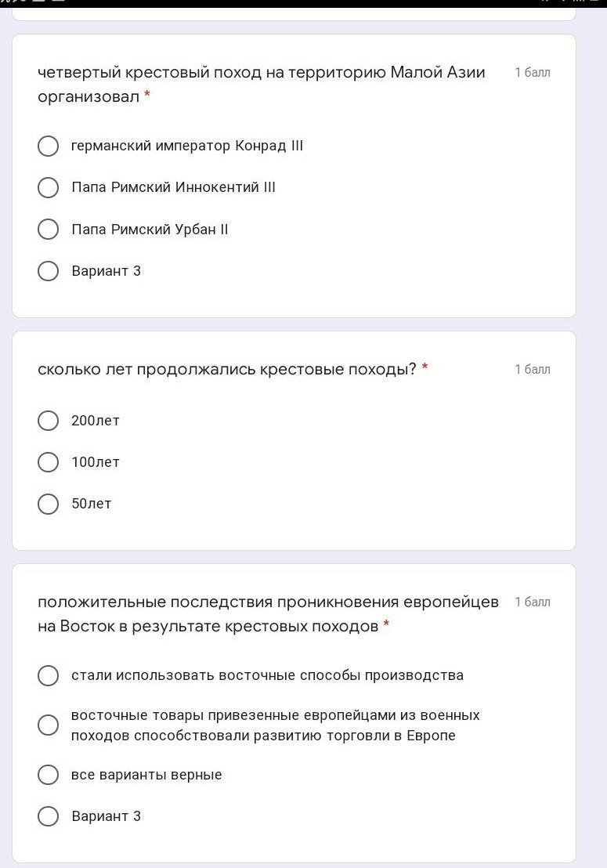Viewport: 607px width, 868px height.
Task: Select the '100лет' radio button
Action: click(x=48, y=462)
